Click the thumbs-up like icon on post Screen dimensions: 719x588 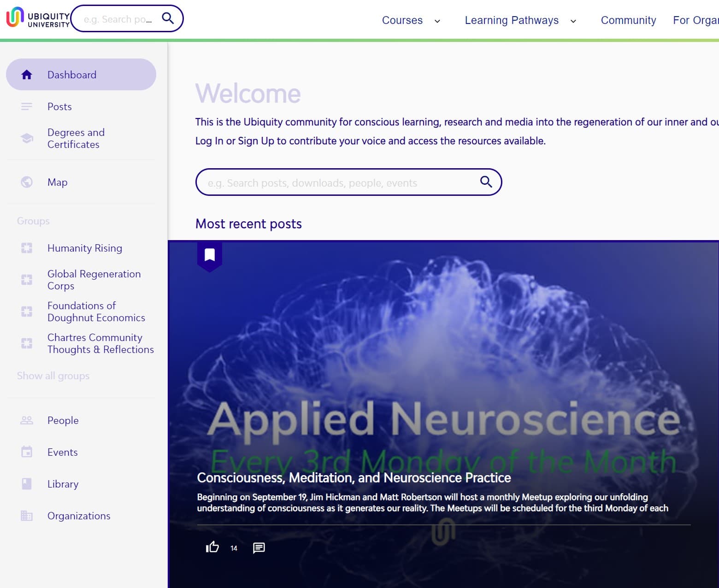pos(212,547)
